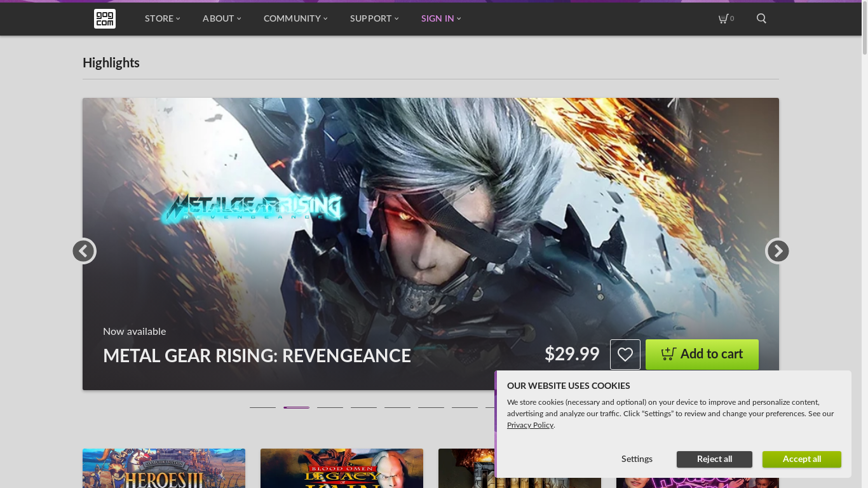Select the sixth carousel indicator
Screen dimensions: 868x488
[x=431, y=407]
